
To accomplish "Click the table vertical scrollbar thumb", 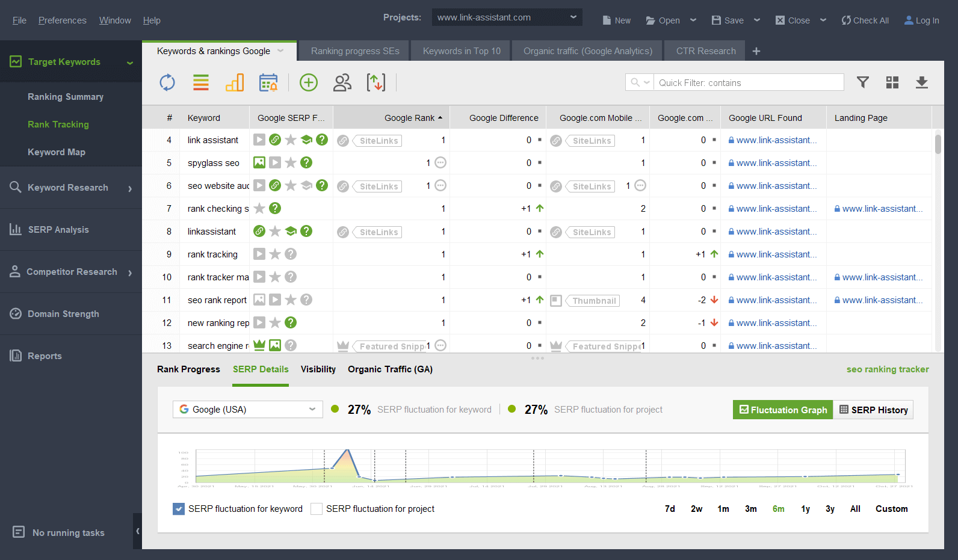I will (x=938, y=144).
